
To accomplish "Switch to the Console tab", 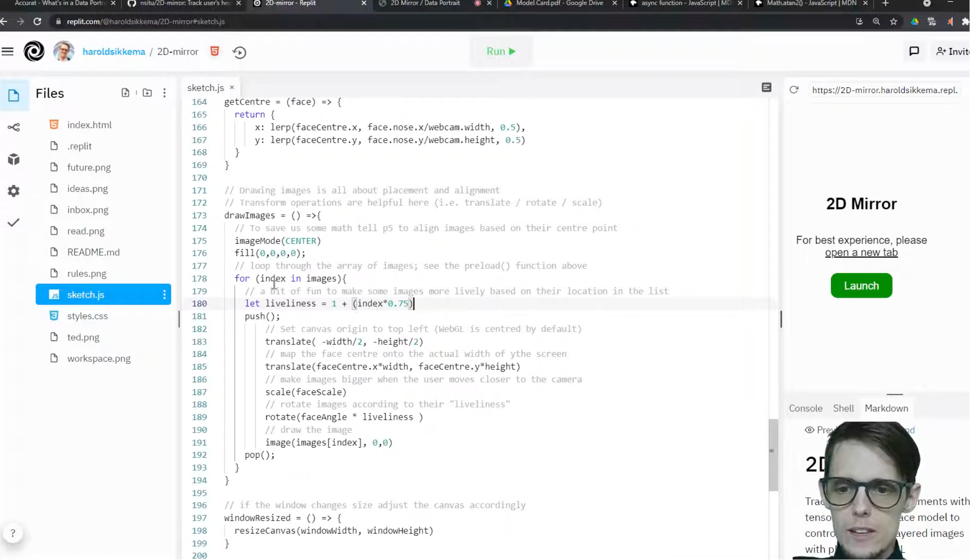I will [805, 408].
